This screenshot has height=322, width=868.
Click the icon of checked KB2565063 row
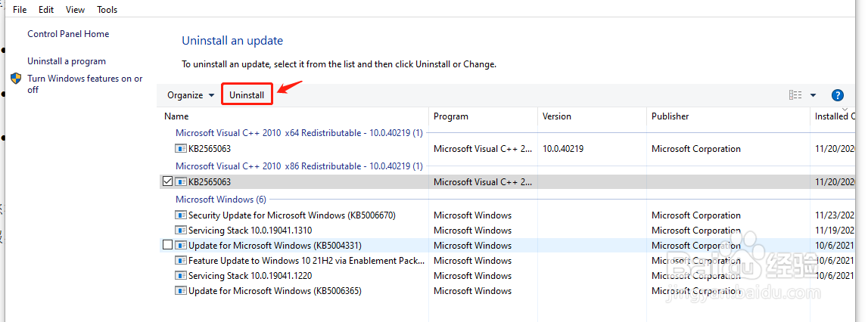[181, 181]
